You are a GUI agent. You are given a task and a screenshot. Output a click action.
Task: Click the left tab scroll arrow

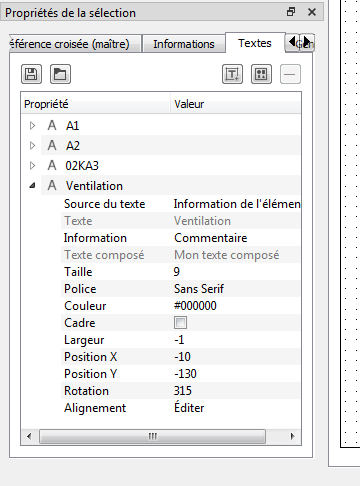pyautogui.click(x=292, y=42)
